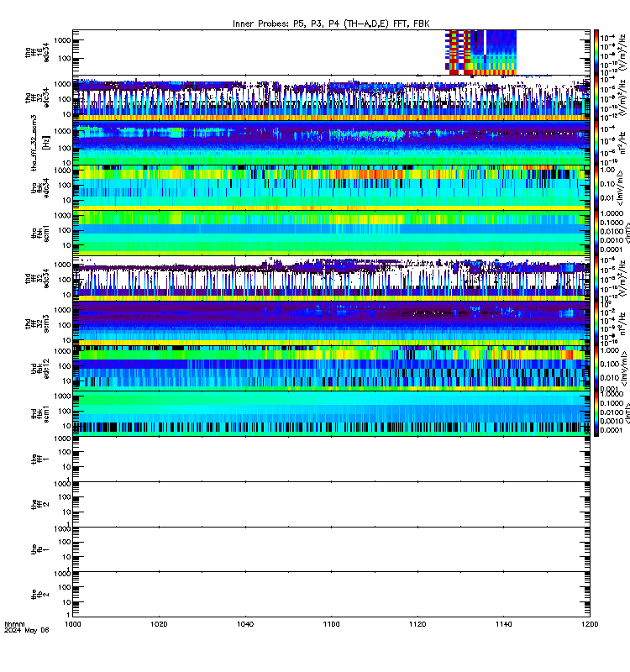The height and width of the screenshot is (672, 630).
Task: Click the '1120' time label on x-axis
Action: pos(417,624)
